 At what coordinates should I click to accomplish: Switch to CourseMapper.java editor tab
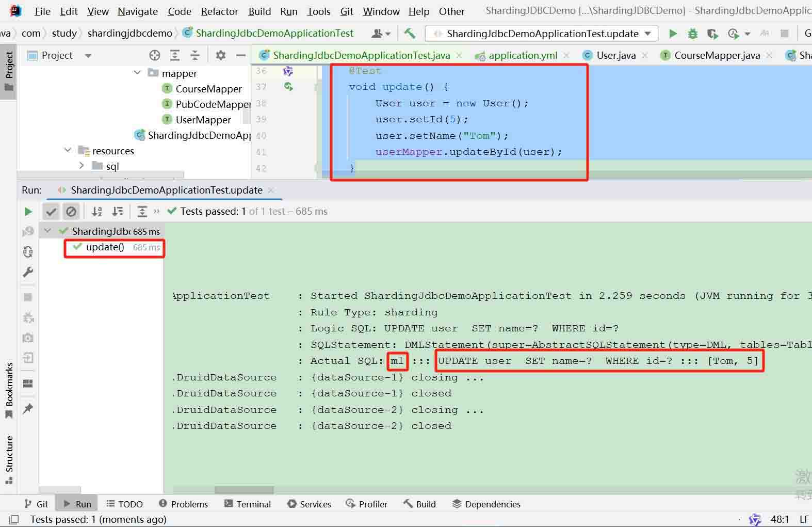point(717,55)
